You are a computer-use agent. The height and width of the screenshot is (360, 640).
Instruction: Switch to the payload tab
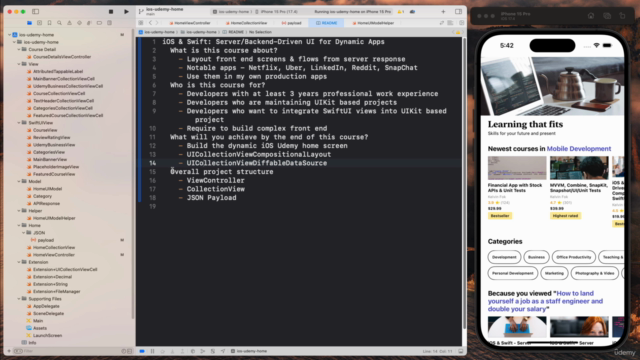[291, 23]
